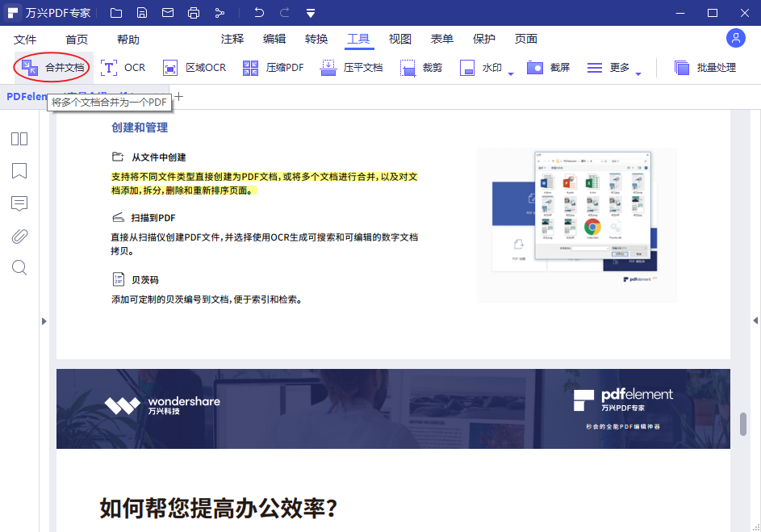Screen dimensions: 761x532
Task: Open a new document tab with plus button
Action: point(178,96)
